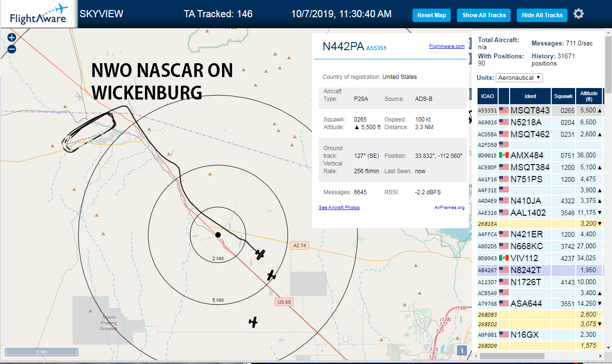Select the N5218A aircraft row
Viewport: 612px width, 364px height.
point(540,122)
